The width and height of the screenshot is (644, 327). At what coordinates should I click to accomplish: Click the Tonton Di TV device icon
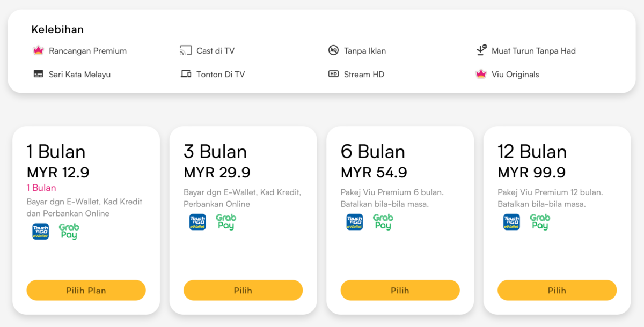pos(186,74)
